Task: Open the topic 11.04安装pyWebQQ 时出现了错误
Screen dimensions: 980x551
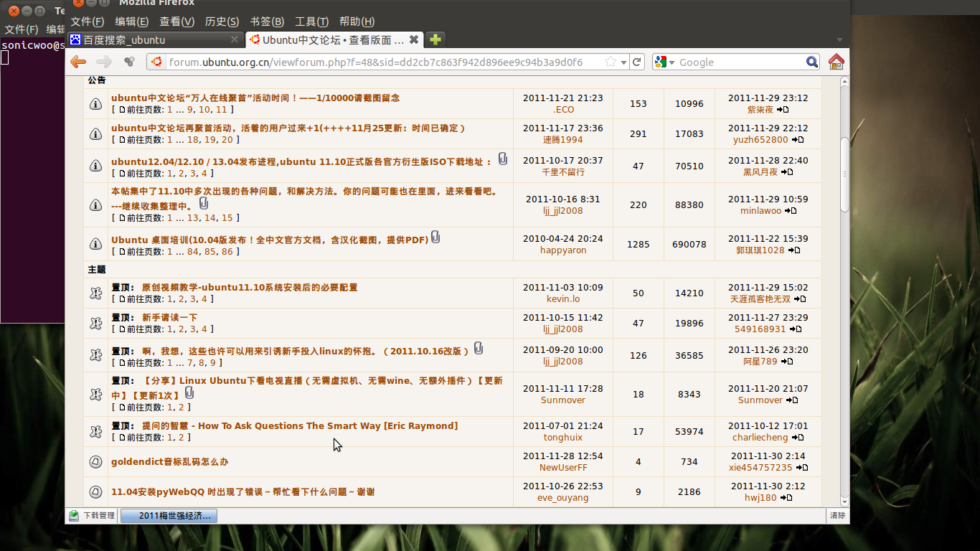Action: (242, 492)
